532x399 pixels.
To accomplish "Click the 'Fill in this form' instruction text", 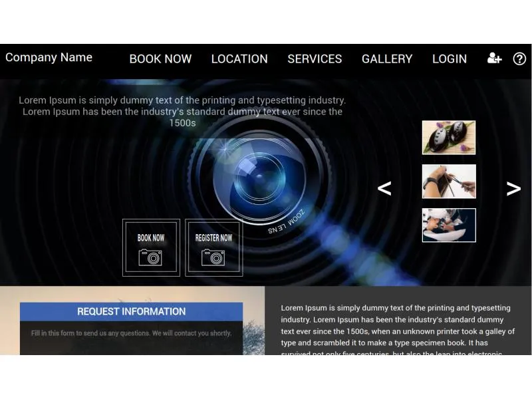I will click(131, 333).
